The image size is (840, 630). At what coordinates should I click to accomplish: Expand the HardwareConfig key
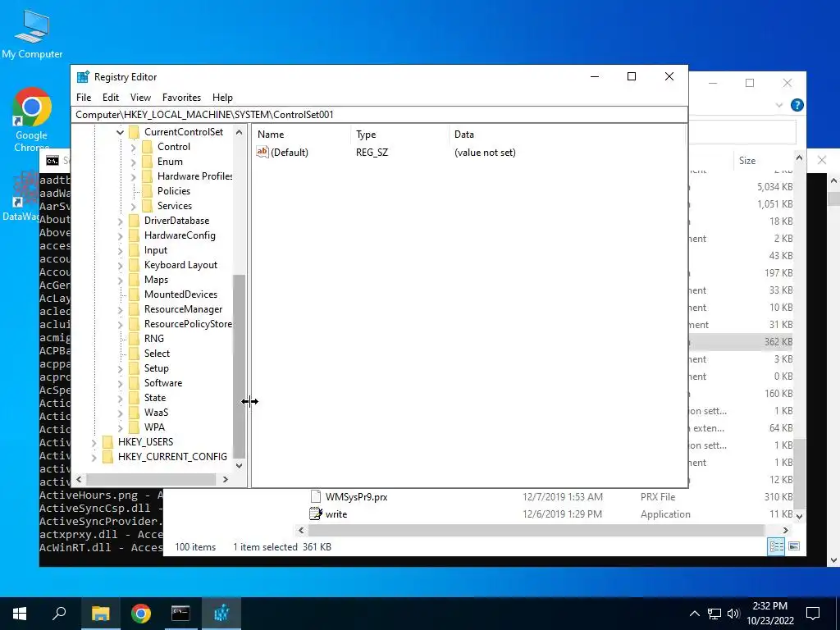tap(120, 235)
